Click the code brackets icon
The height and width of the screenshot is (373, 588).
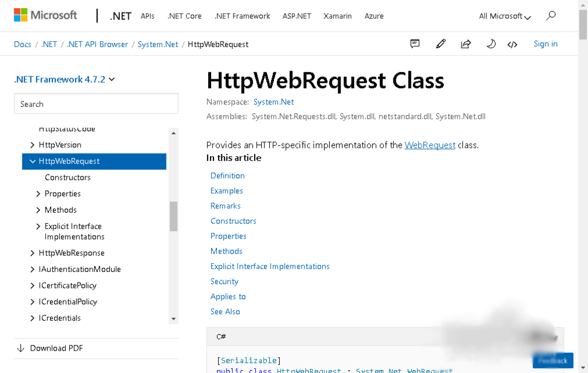click(513, 44)
